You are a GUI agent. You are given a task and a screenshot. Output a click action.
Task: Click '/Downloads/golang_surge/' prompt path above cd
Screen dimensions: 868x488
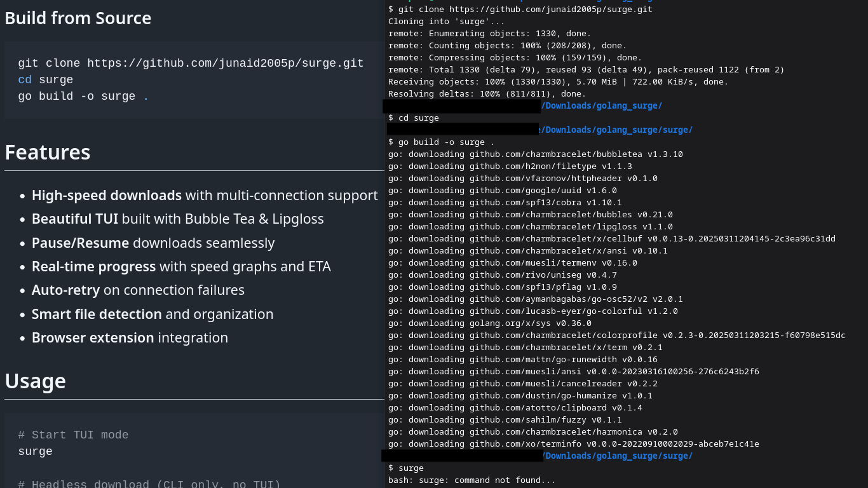point(601,106)
